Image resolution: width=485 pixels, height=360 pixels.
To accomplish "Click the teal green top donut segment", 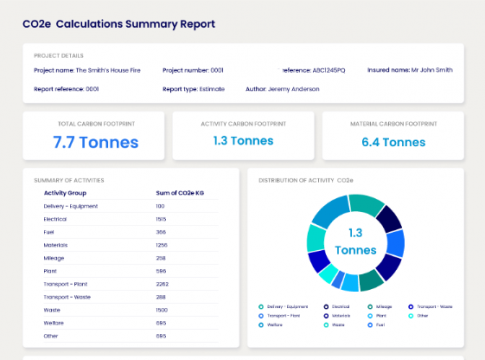I will point(366,204).
